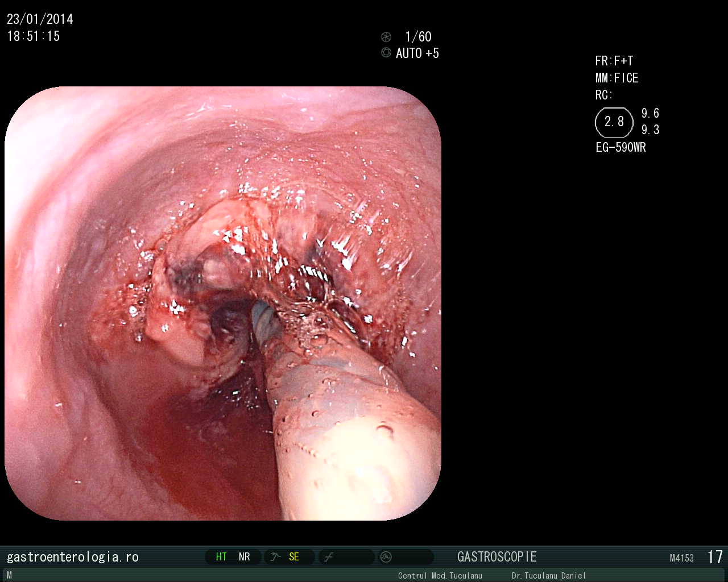Screen dimensions: 728x582
Task: Click the time stamp 18:51:15
Action: click(x=33, y=36)
